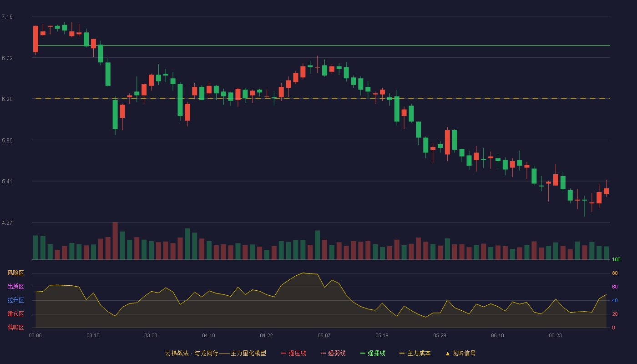Click the blue 40 indicator scale value

coord(615,300)
